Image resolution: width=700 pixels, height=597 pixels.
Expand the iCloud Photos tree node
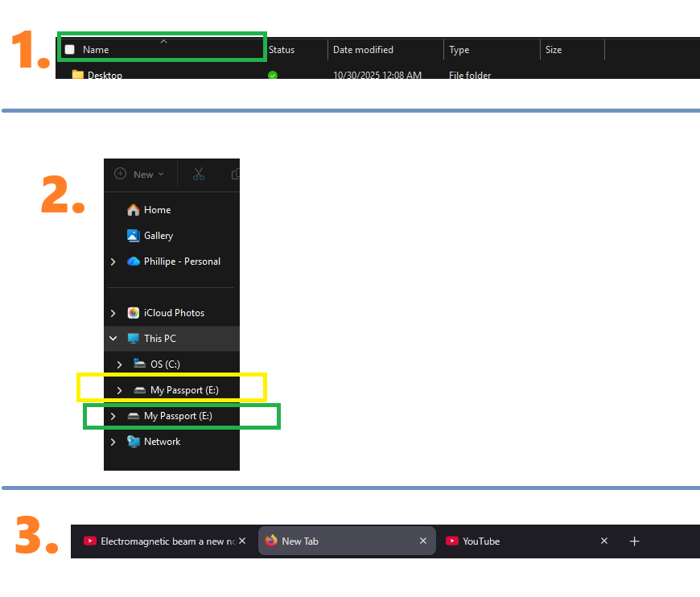[113, 313]
